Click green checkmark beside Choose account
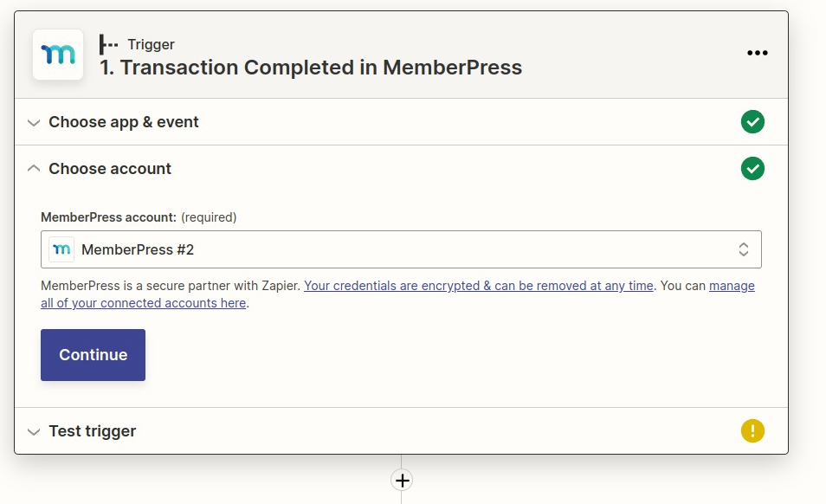 752,169
